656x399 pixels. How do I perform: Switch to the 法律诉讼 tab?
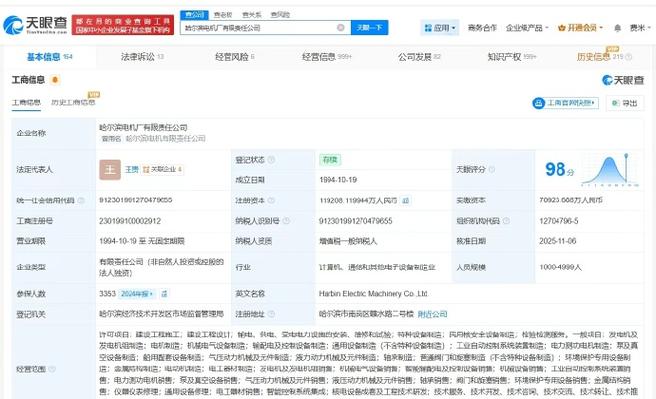tap(142, 57)
